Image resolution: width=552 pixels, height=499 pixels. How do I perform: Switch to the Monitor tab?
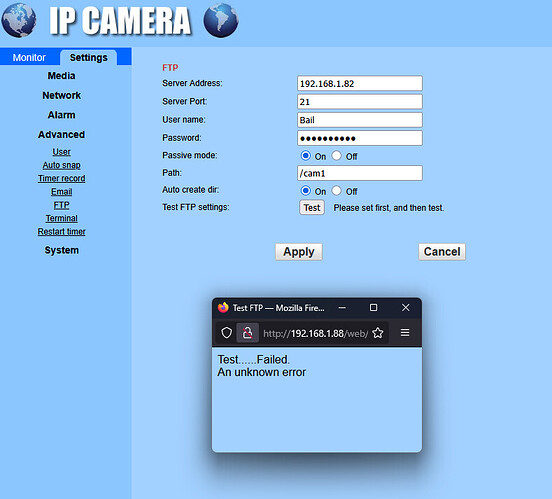29,57
